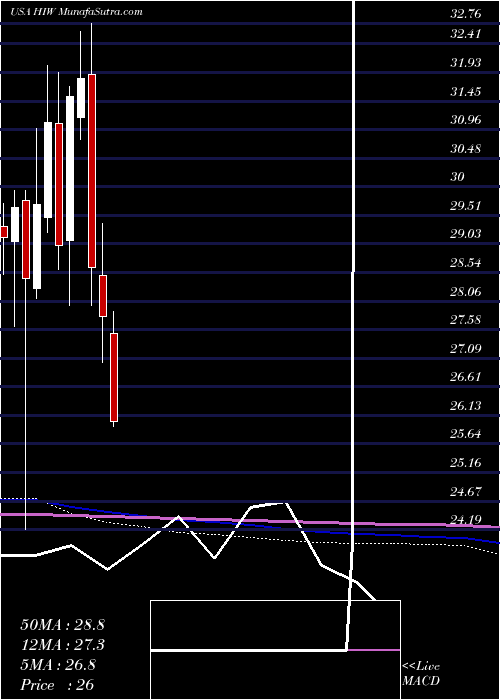Click the 31.93 price axis label
Viewport: 500px width, 700px height.
click(466, 62)
